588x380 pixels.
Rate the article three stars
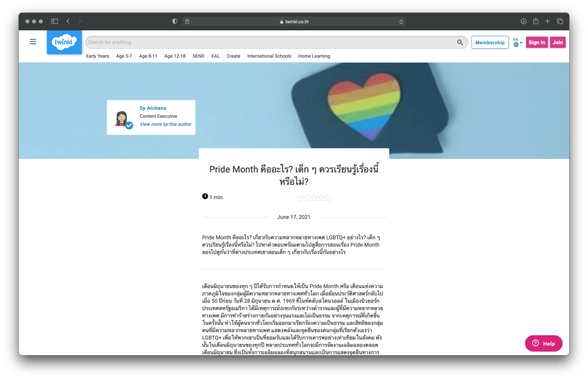(314, 198)
